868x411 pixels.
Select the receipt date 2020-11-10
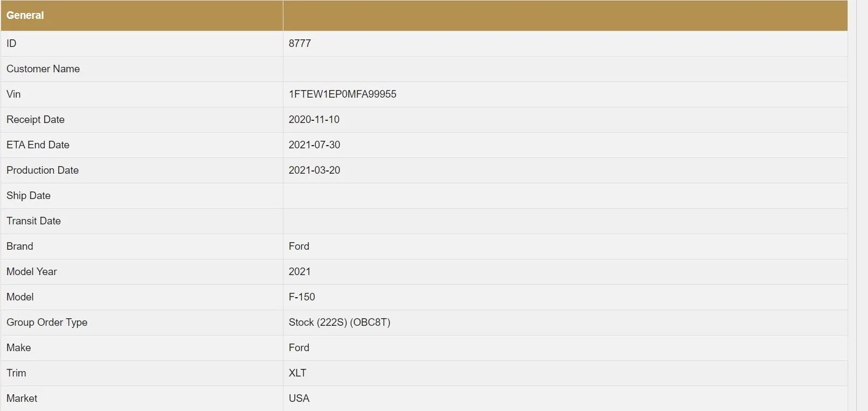[314, 120]
